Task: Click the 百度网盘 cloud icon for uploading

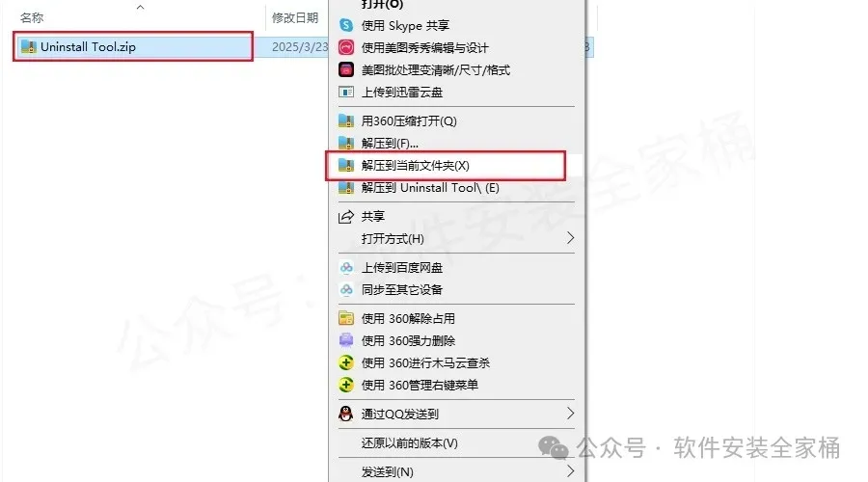Action: (x=346, y=268)
